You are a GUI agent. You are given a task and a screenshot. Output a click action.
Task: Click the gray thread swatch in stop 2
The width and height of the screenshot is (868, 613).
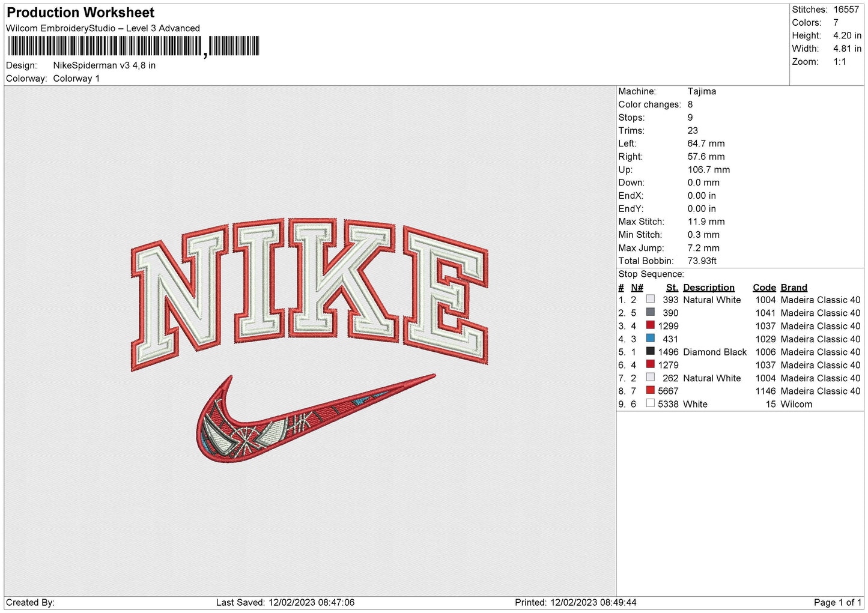(x=650, y=312)
